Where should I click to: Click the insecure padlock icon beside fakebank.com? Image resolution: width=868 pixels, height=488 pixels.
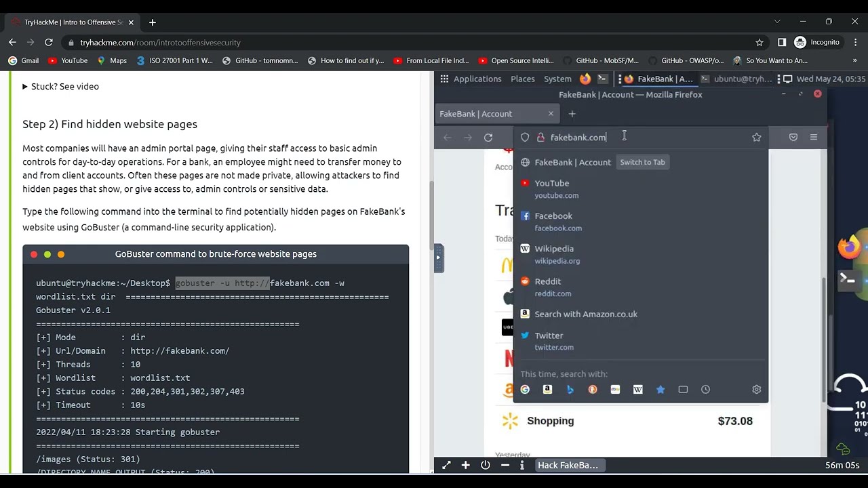[x=540, y=138]
